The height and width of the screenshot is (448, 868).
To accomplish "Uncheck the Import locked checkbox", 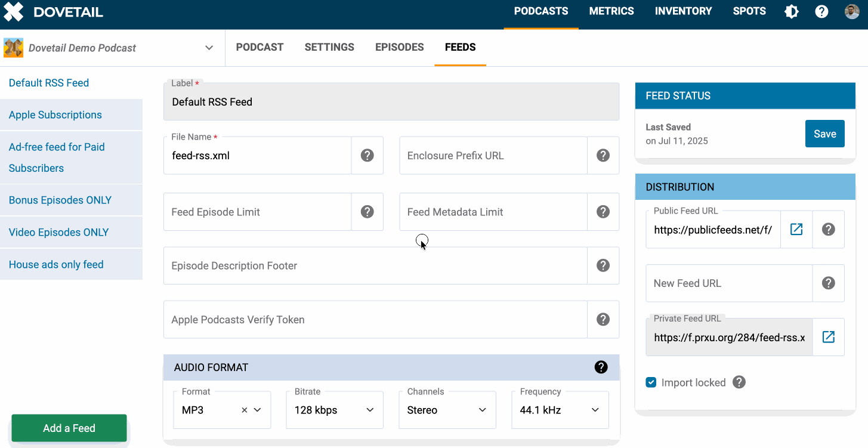I will pos(651,382).
